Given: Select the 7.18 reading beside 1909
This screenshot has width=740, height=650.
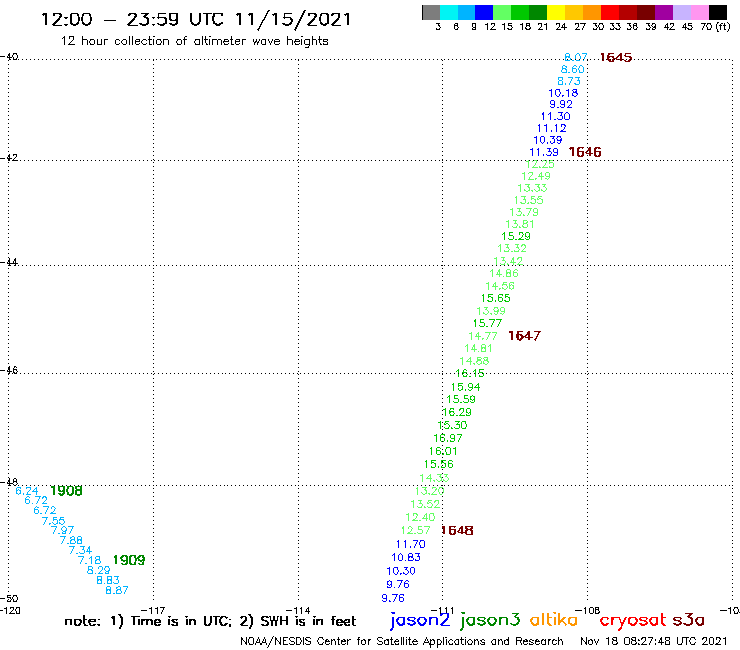Looking at the screenshot, I should tap(89, 560).
